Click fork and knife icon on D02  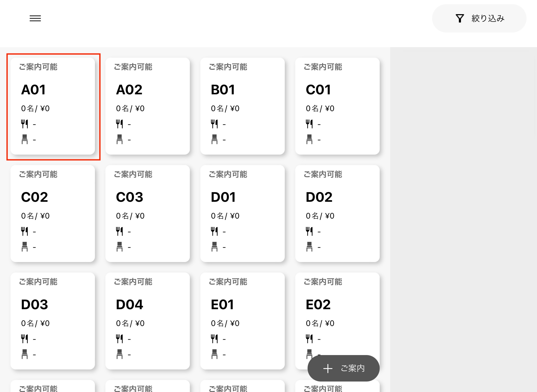[x=309, y=231]
